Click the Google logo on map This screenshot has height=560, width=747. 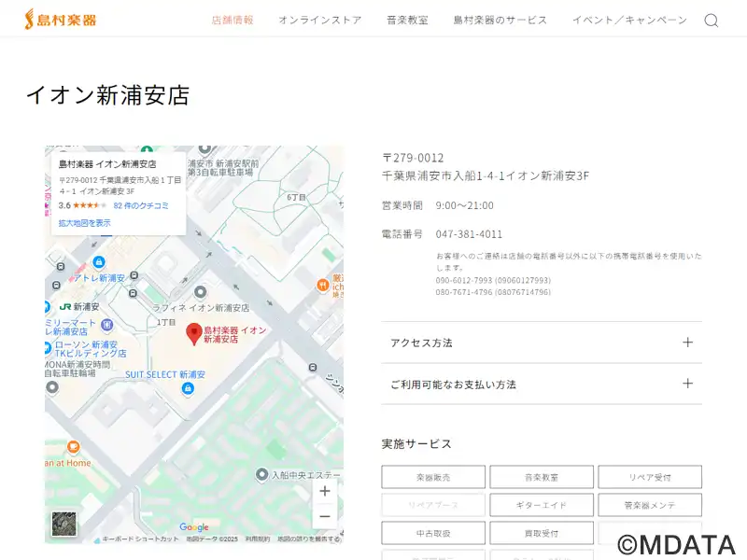coord(194,527)
